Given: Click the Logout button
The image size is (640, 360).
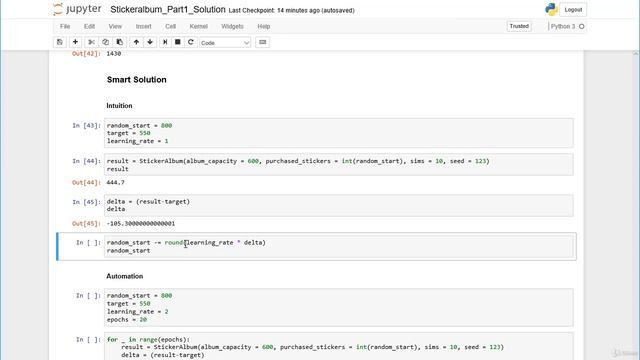Looking at the screenshot, I should point(573,9).
